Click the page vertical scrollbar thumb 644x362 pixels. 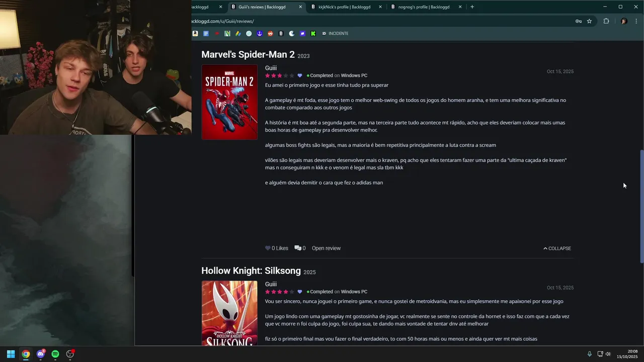pos(641,206)
